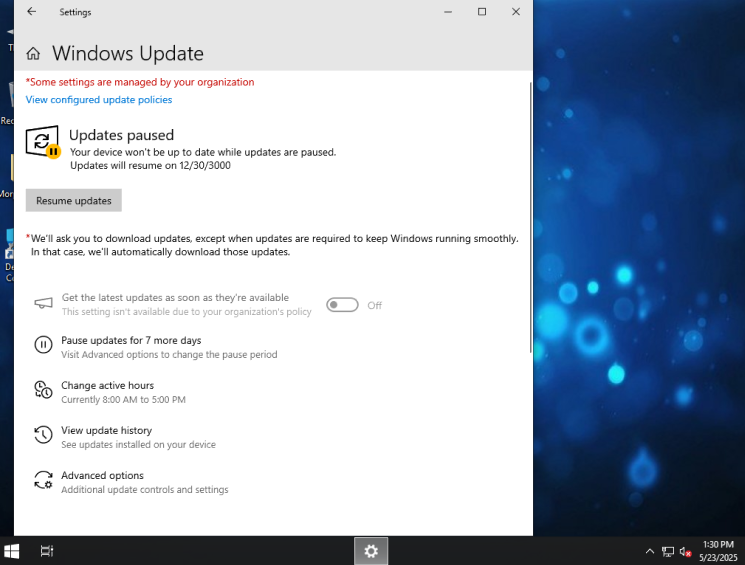Open View configured update policies link
The height and width of the screenshot is (565, 745).
(99, 100)
